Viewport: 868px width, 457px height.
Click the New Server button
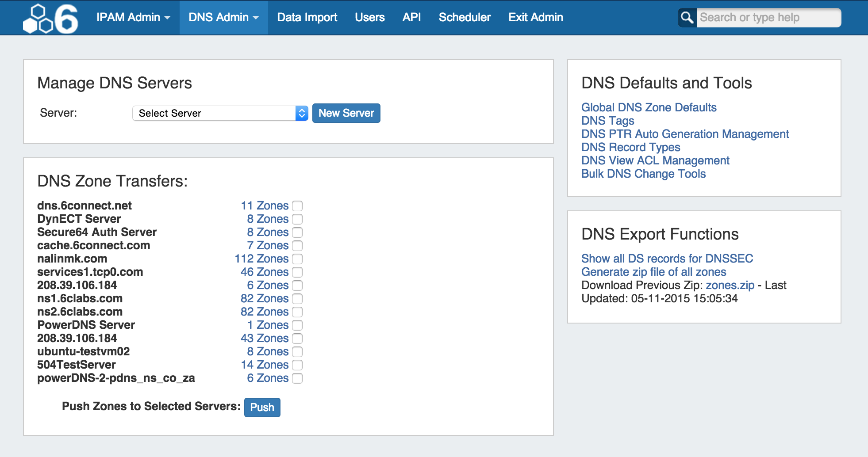346,113
